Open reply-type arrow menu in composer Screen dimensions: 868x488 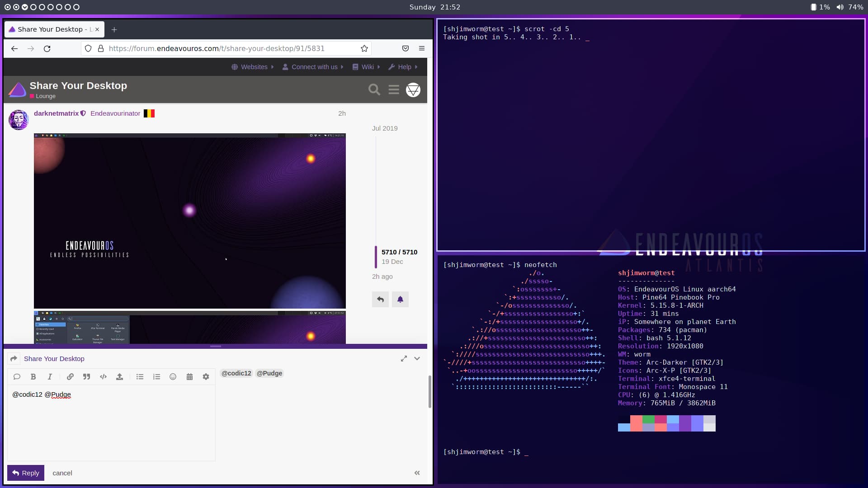click(x=14, y=358)
